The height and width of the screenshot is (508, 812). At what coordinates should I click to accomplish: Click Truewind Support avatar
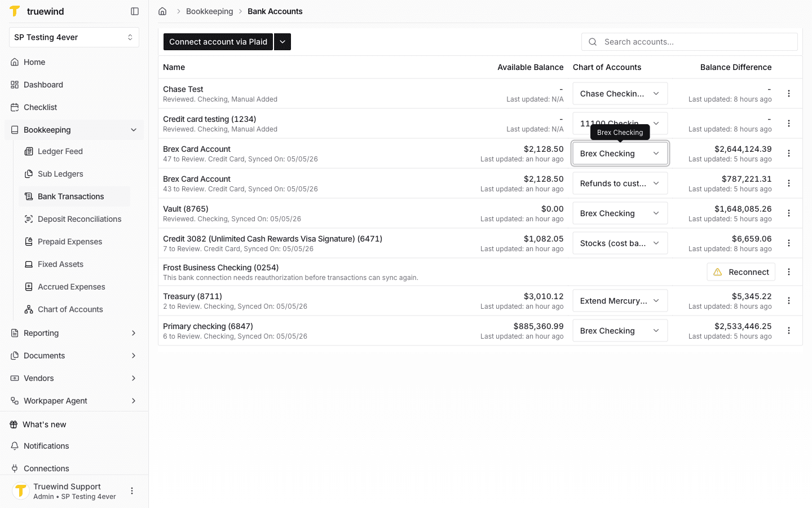tap(21, 491)
